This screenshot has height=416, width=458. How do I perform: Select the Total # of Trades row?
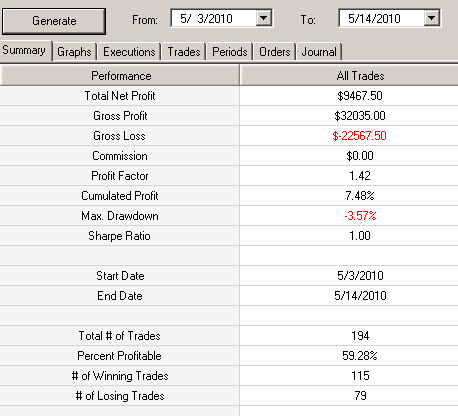tap(229, 336)
